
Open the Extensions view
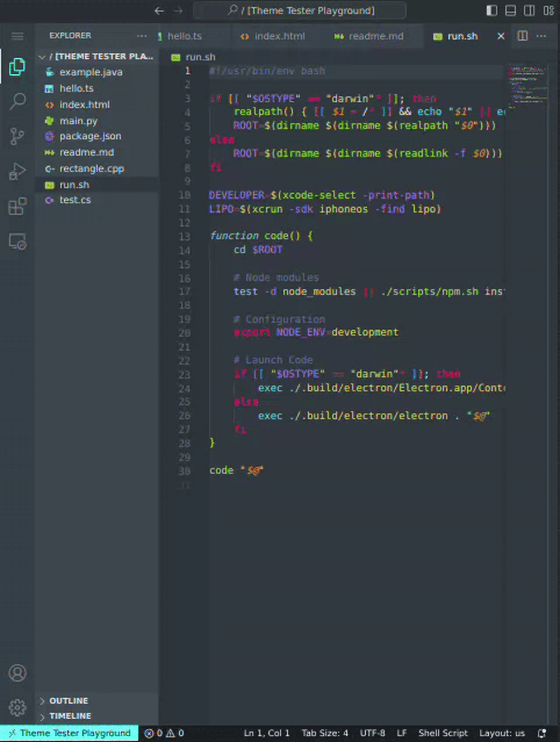tap(17, 206)
